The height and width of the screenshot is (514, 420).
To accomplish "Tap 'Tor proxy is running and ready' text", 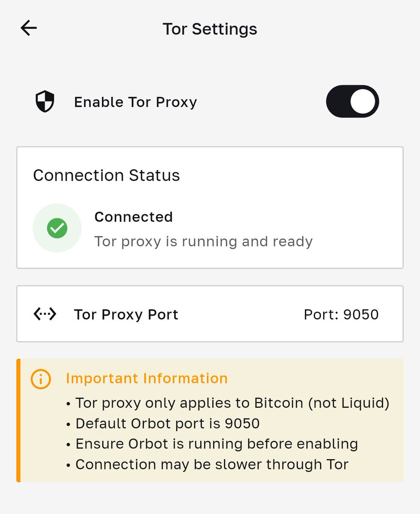I will pyautogui.click(x=203, y=242).
